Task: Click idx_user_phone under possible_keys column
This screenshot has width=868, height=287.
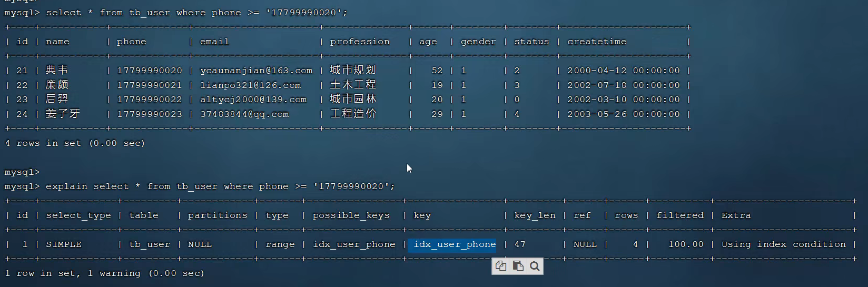Action: (354, 244)
